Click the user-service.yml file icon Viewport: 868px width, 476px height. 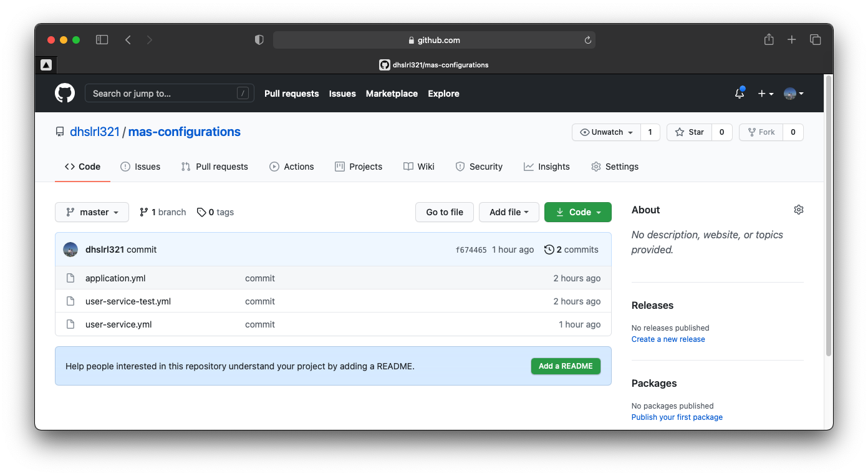point(71,324)
